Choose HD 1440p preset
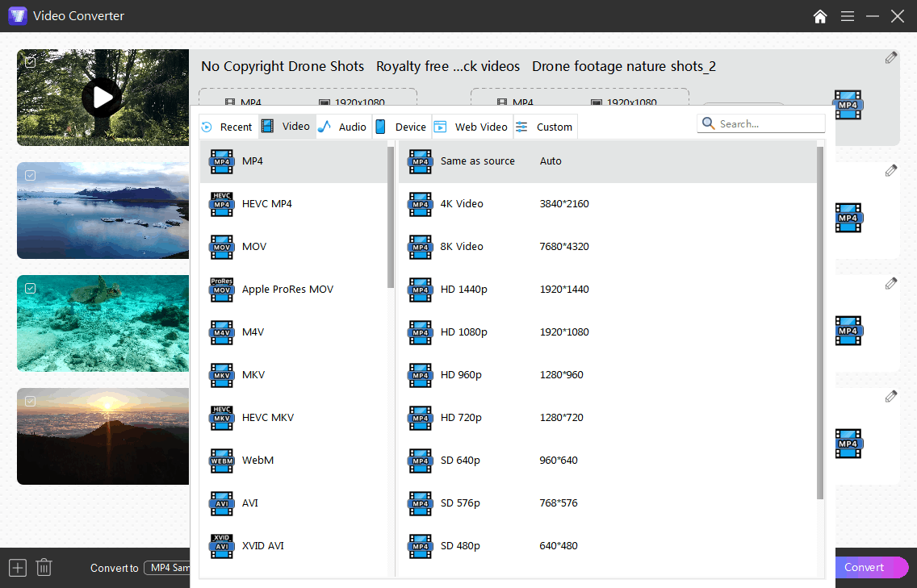Screen dimensions: 917x588 point(607,290)
